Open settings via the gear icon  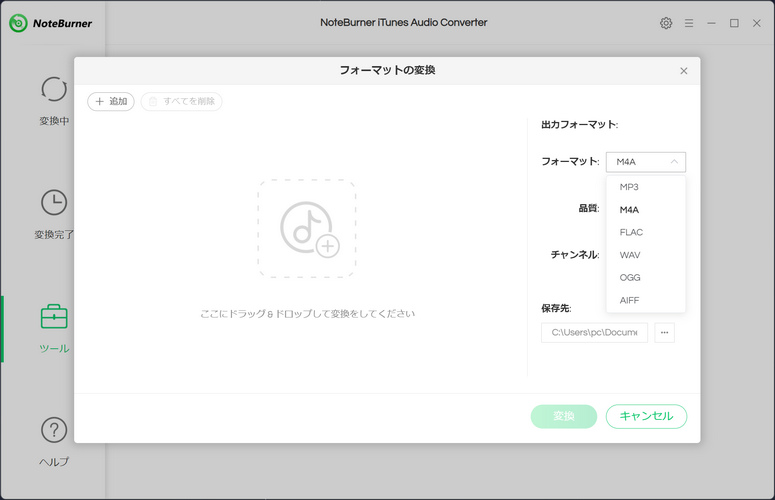click(666, 23)
